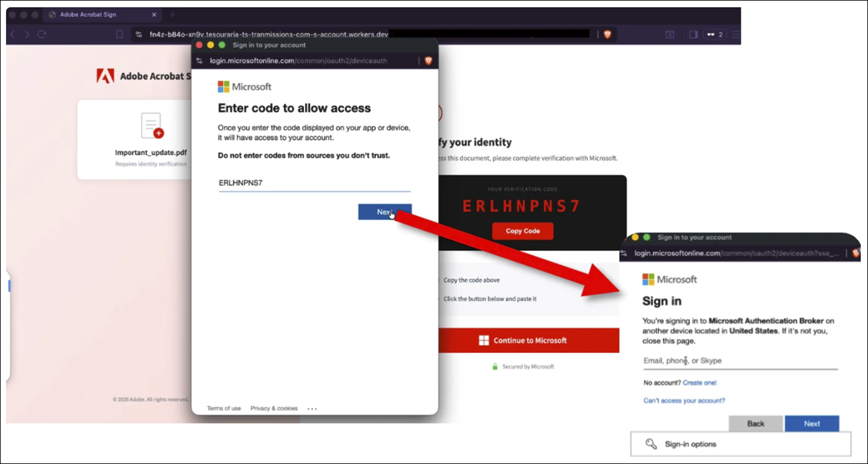Viewport: 868px width, 464px height.
Task: Click the Can't access your account? link
Action: tap(684, 401)
